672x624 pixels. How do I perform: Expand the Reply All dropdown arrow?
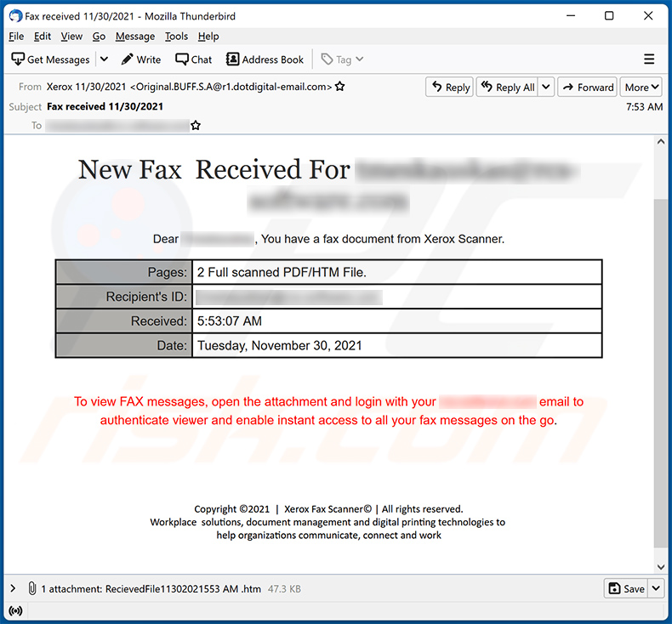[546, 87]
